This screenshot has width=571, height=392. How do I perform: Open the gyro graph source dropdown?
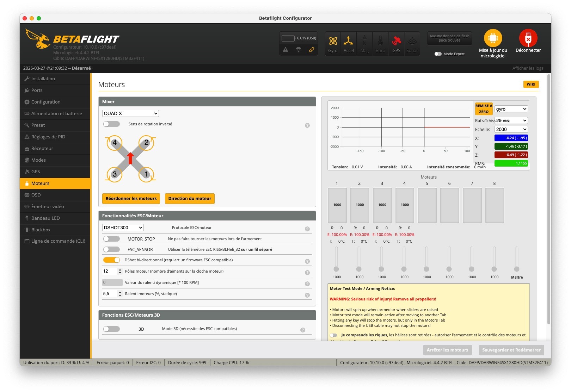tap(511, 109)
